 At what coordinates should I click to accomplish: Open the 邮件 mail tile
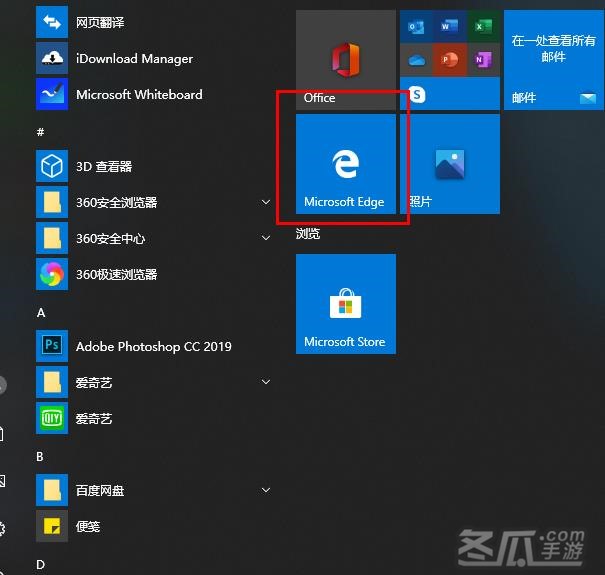[554, 60]
